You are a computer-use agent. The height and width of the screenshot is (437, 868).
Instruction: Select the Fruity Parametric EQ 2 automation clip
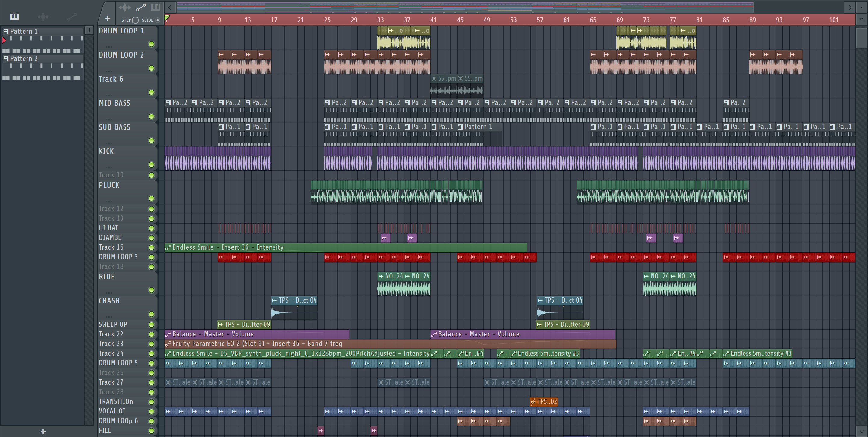[x=390, y=344]
